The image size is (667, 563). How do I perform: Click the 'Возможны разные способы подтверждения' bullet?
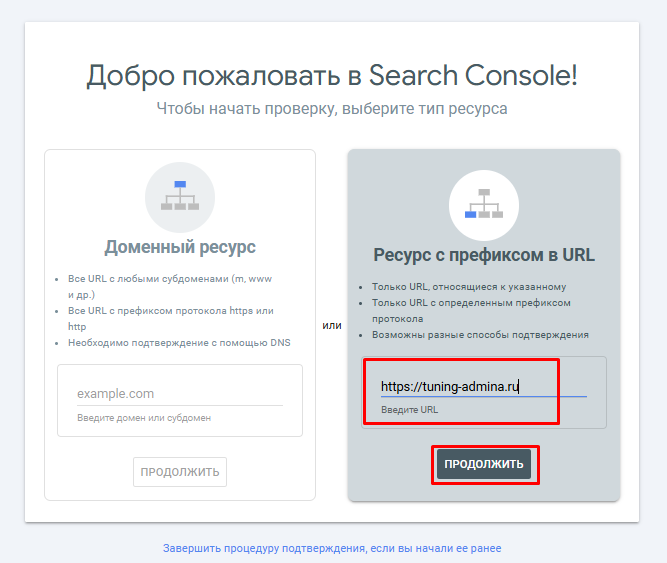[x=480, y=335]
